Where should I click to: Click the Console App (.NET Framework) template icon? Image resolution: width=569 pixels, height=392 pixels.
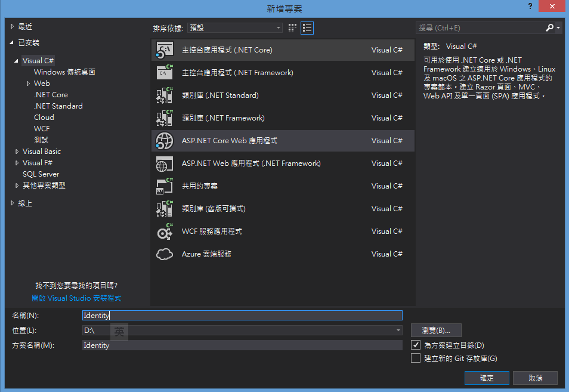[x=165, y=72]
